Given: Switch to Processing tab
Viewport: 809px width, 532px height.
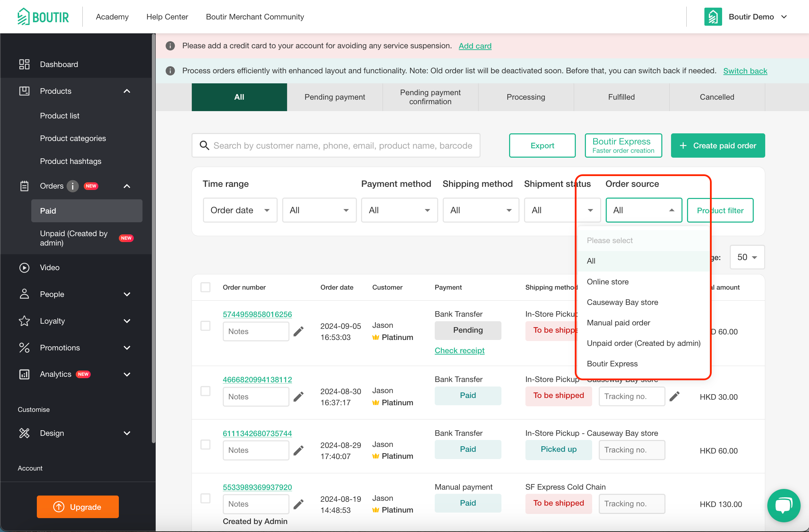Looking at the screenshot, I should pos(526,97).
